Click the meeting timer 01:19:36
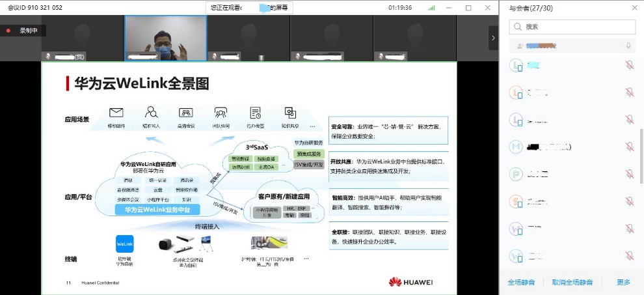 400,7
